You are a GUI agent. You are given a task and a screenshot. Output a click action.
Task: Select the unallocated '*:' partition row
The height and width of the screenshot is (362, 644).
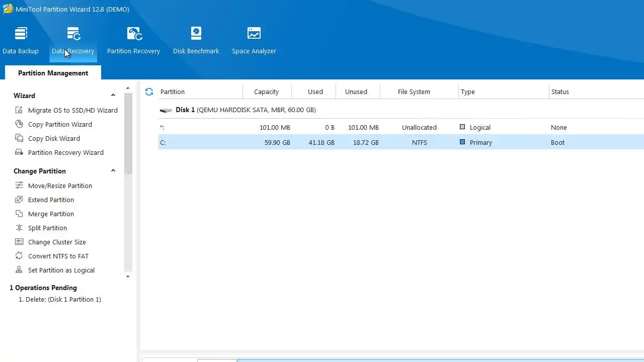point(401,127)
